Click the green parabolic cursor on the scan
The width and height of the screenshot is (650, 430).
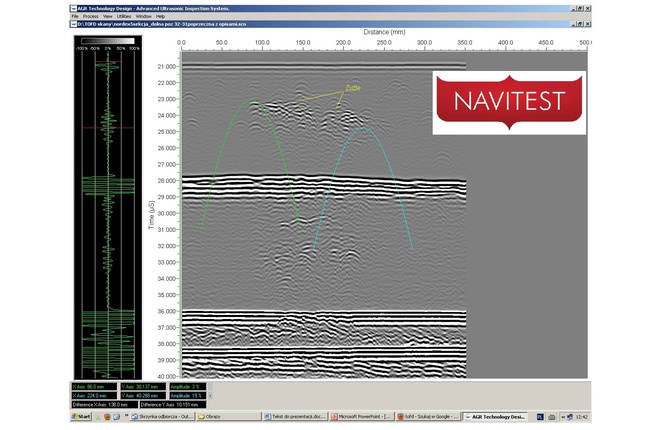click(x=252, y=100)
